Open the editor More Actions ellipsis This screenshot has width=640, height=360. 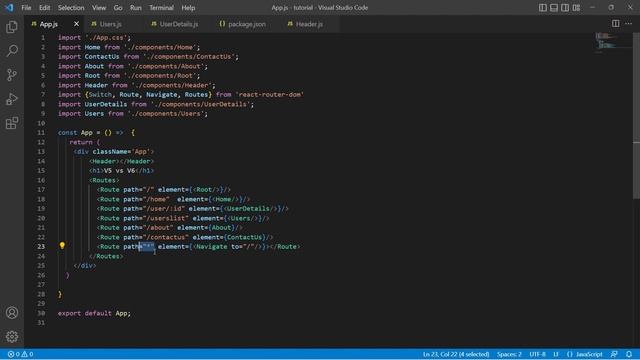point(629,24)
